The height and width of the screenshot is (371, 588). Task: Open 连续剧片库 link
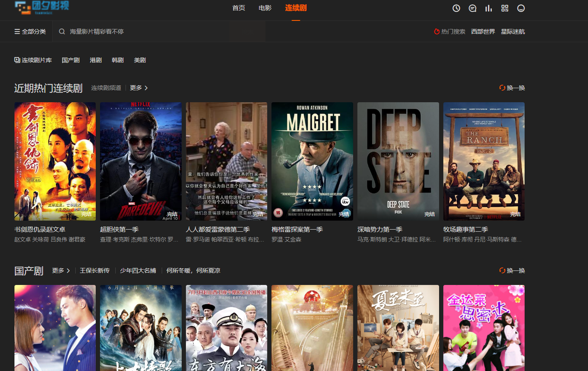[33, 60]
